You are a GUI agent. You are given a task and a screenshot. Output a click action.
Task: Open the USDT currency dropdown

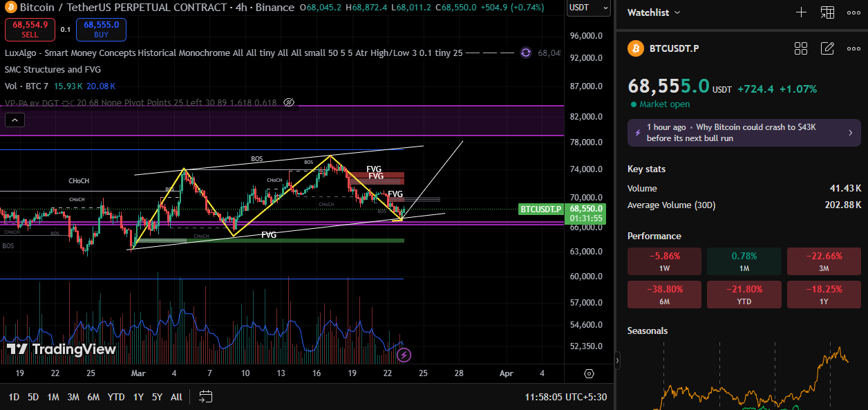click(x=587, y=8)
